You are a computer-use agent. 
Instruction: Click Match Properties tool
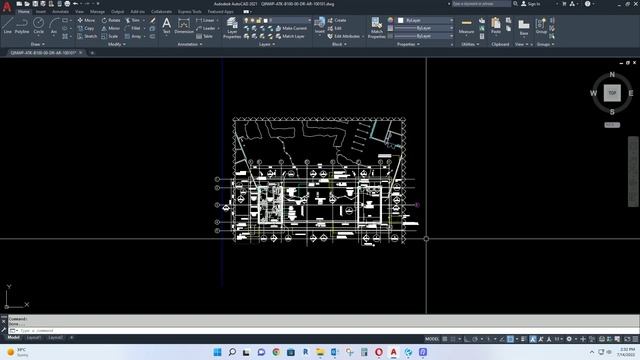coord(376,28)
